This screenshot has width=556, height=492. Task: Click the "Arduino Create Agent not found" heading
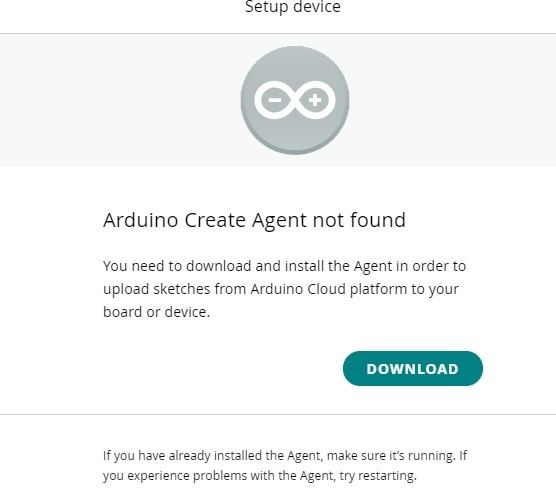point(254,220)
